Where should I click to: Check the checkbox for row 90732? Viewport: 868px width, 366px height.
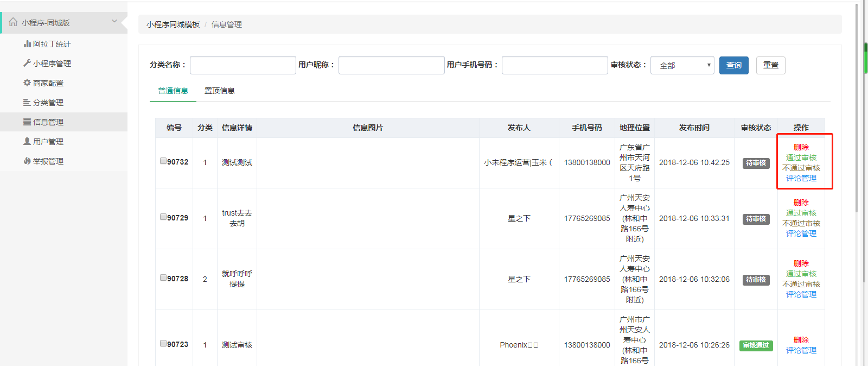163,161
